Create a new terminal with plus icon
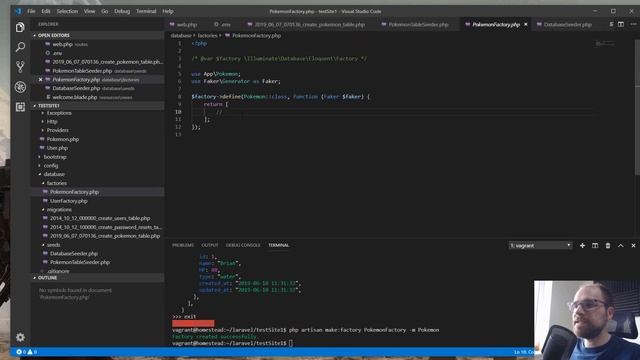This screenshot has width=640, height=360. tap(582, 245)
